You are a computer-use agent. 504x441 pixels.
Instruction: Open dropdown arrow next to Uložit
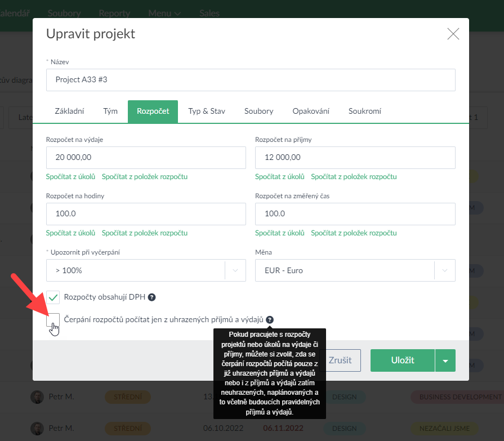tap(445, 360)
